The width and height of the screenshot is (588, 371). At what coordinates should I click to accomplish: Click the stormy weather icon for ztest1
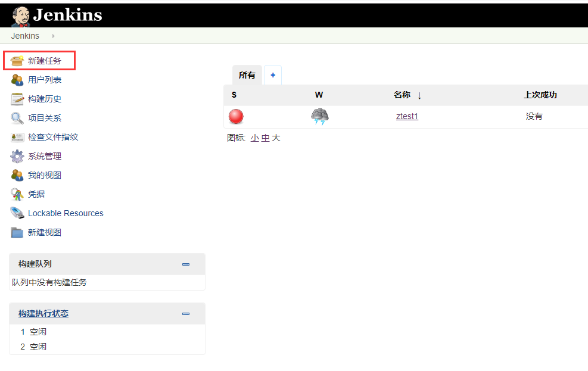319,117
